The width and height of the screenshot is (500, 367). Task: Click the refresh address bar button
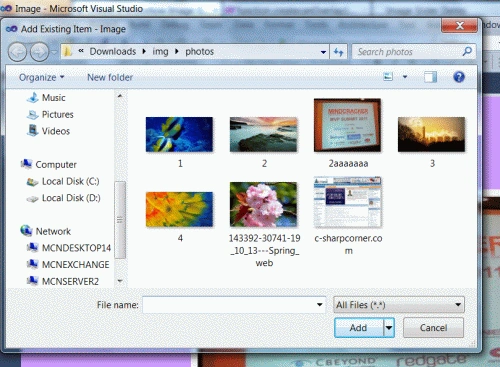point(338,52)
